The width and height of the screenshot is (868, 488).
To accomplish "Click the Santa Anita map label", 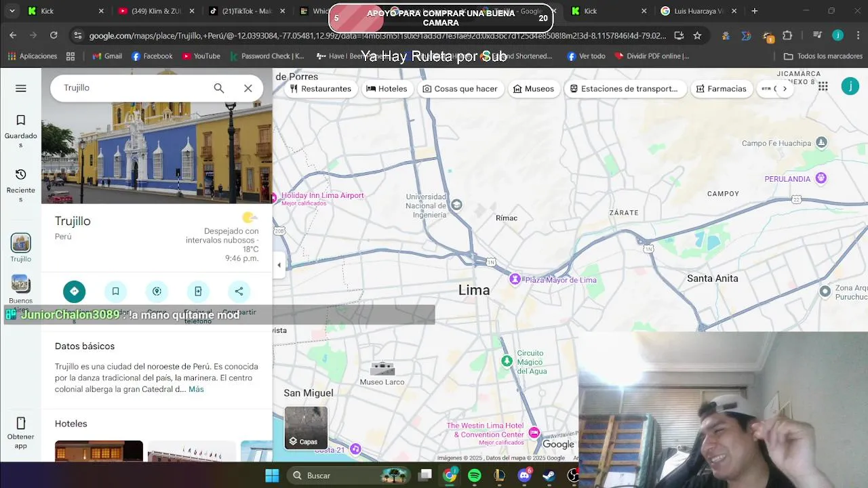I will point(713,279).
